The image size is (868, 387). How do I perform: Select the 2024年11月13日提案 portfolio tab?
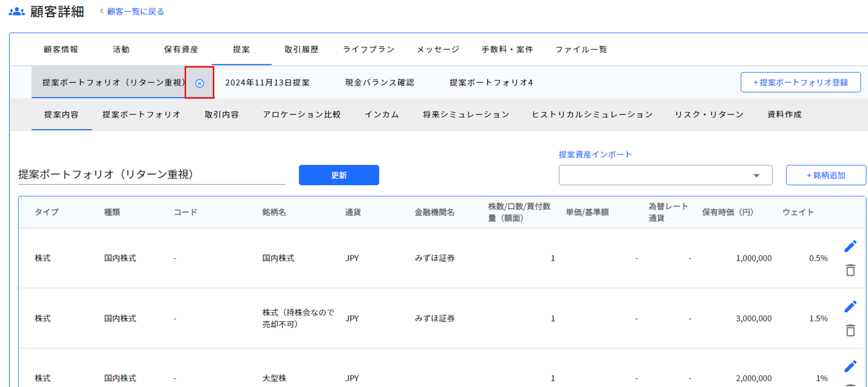tap(267, 83)
